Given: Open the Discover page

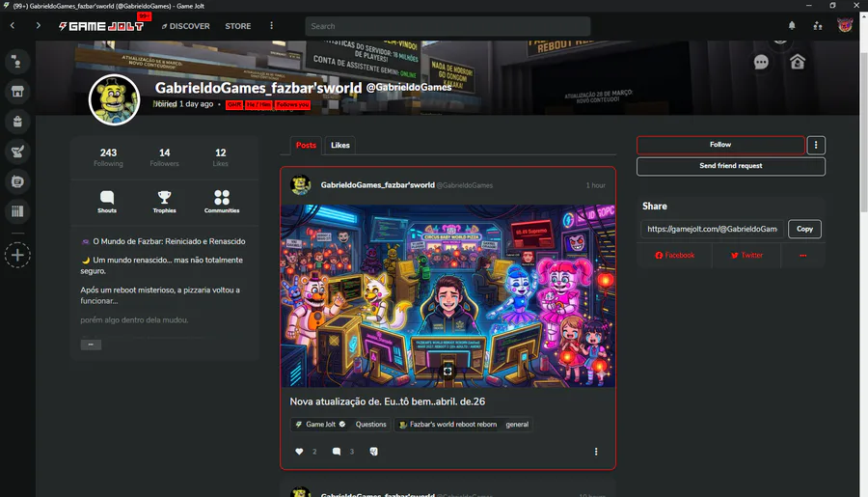Looking at the screenshot, I should pos(185,26).
